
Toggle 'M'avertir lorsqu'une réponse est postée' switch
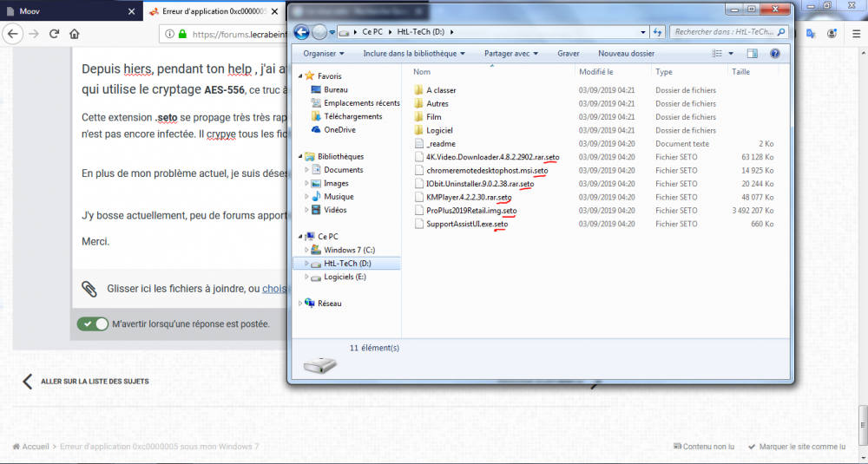click(93, 324)
